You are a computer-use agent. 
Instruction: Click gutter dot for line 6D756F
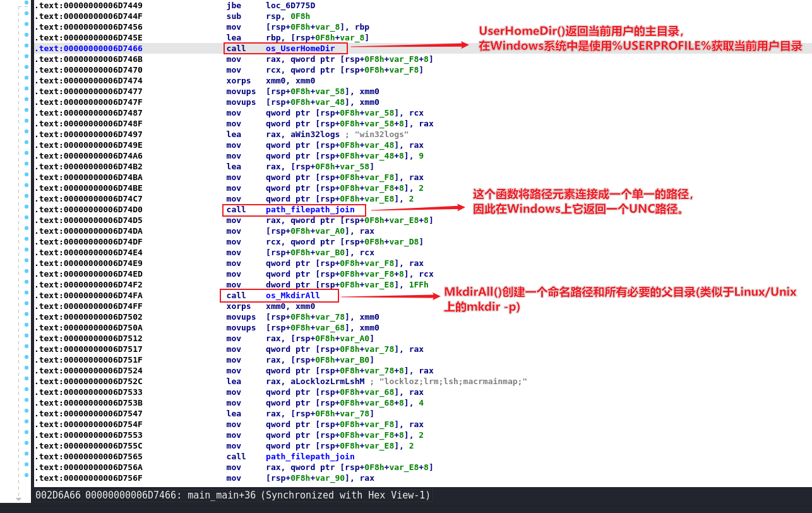click(x=26, y=478)
